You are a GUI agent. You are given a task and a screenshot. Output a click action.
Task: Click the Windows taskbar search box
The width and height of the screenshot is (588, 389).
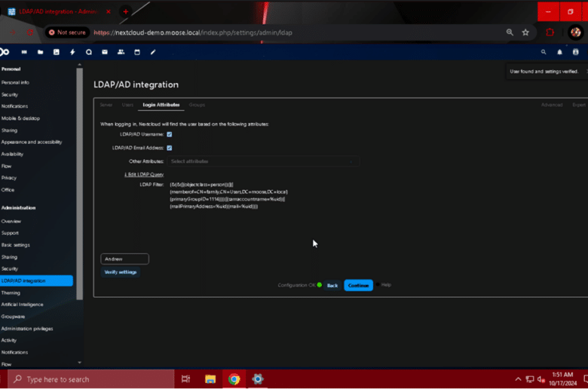tap(90, 379)
